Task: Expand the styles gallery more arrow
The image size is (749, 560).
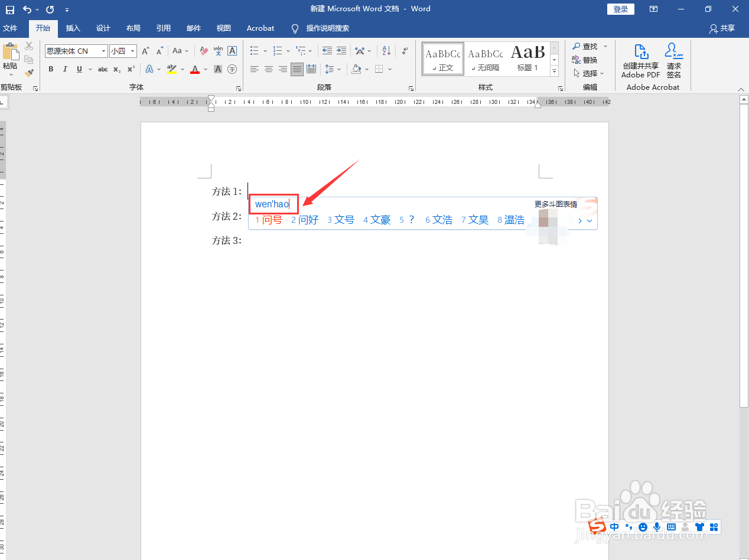Action: tap(554, 71)
